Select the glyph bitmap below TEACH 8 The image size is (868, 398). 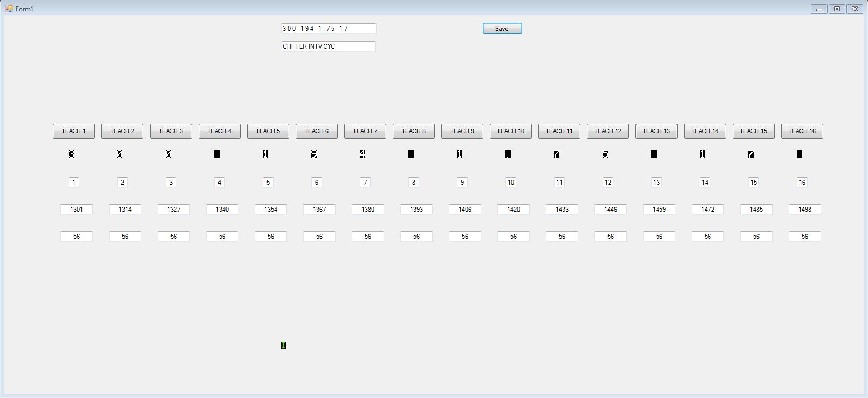coord(411,154)
